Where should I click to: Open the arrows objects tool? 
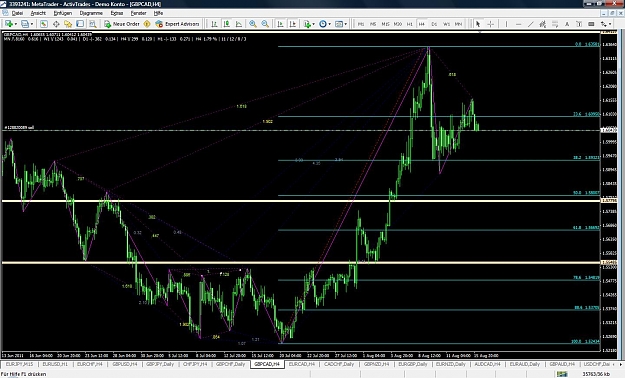[x=604, y=24]
